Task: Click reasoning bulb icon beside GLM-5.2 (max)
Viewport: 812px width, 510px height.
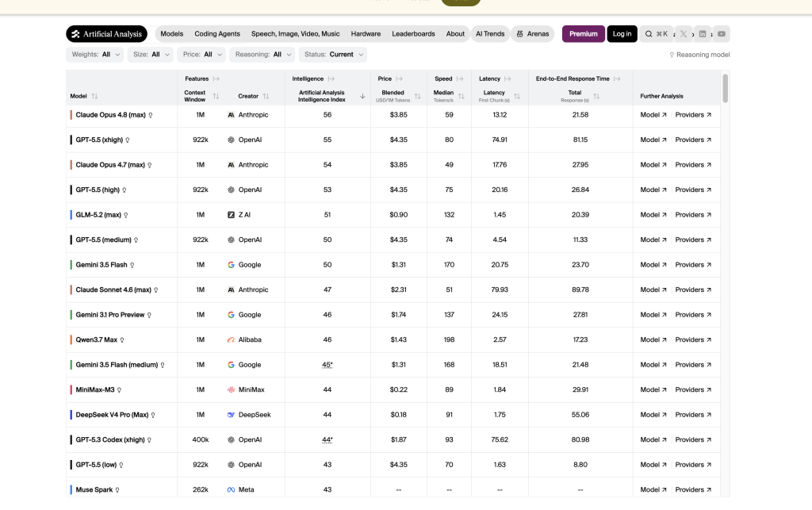Action: point(126,216)
